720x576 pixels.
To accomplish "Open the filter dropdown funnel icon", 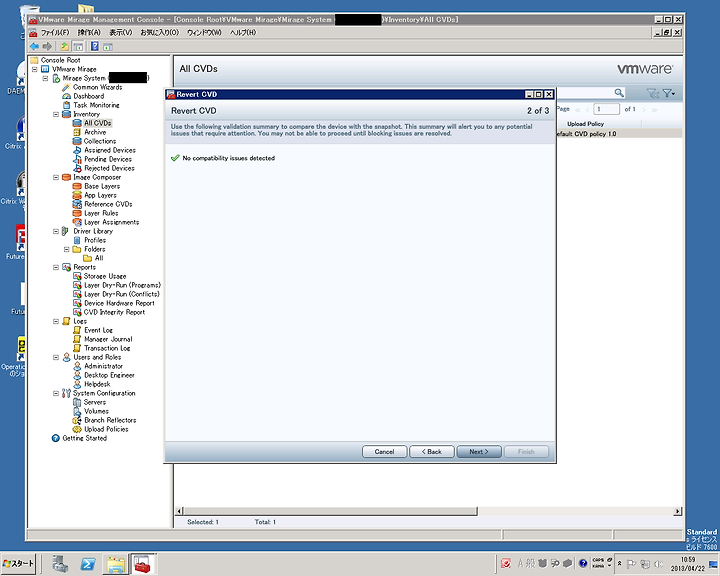I will tap(669, 93).
